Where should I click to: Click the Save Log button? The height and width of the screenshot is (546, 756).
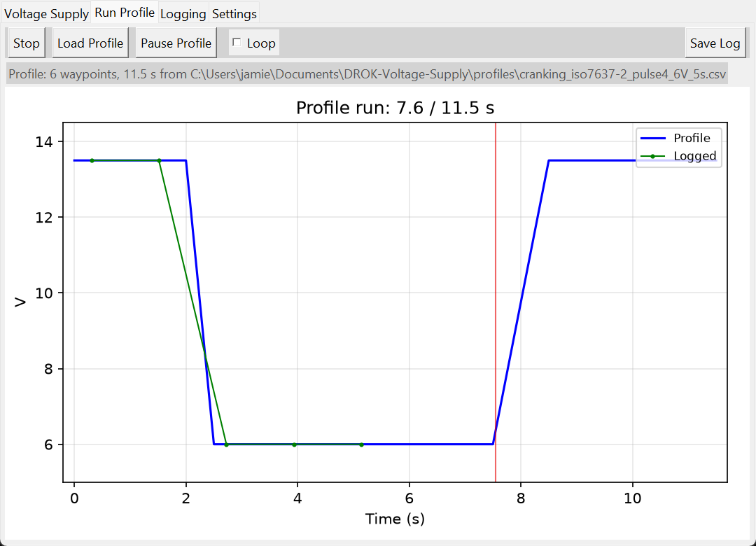click(x=715, y=43)
